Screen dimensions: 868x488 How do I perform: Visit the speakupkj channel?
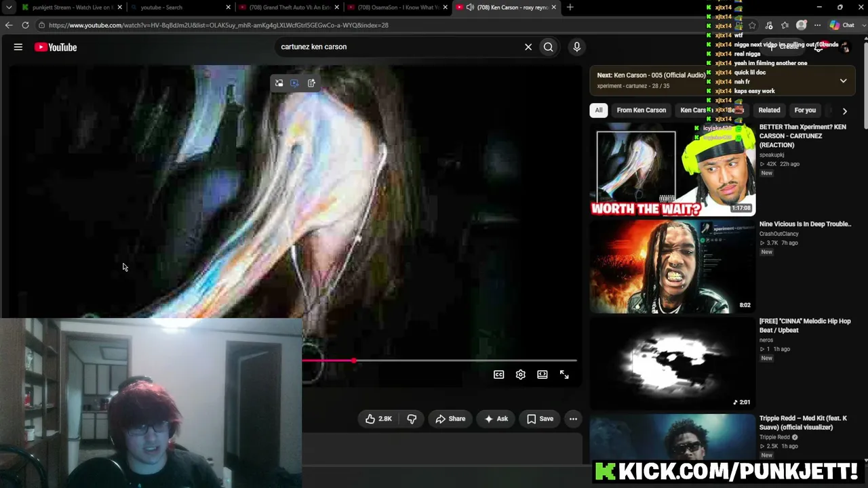tap(772, 155)
